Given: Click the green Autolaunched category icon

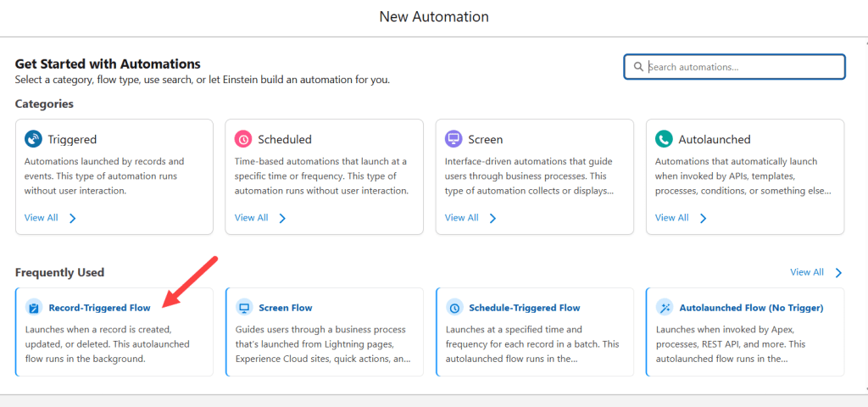Looking at the screenshot, I should coord(664,139).
